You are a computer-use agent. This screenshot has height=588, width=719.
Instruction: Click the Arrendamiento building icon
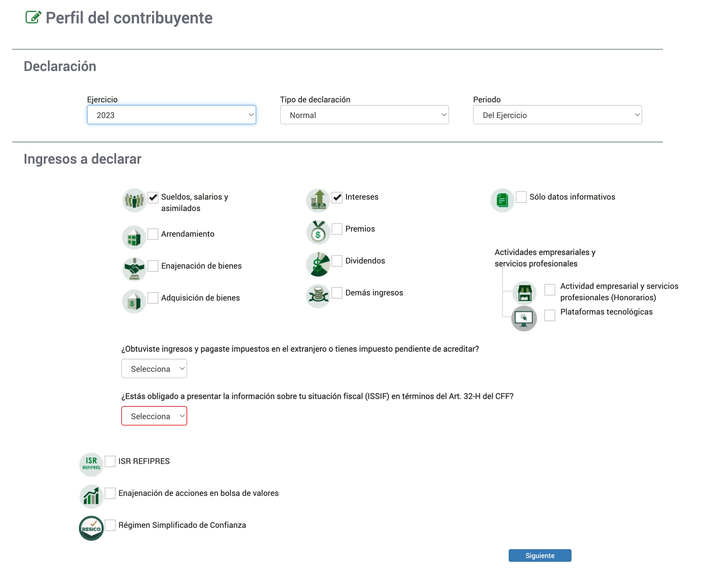(x=134, y=238)
